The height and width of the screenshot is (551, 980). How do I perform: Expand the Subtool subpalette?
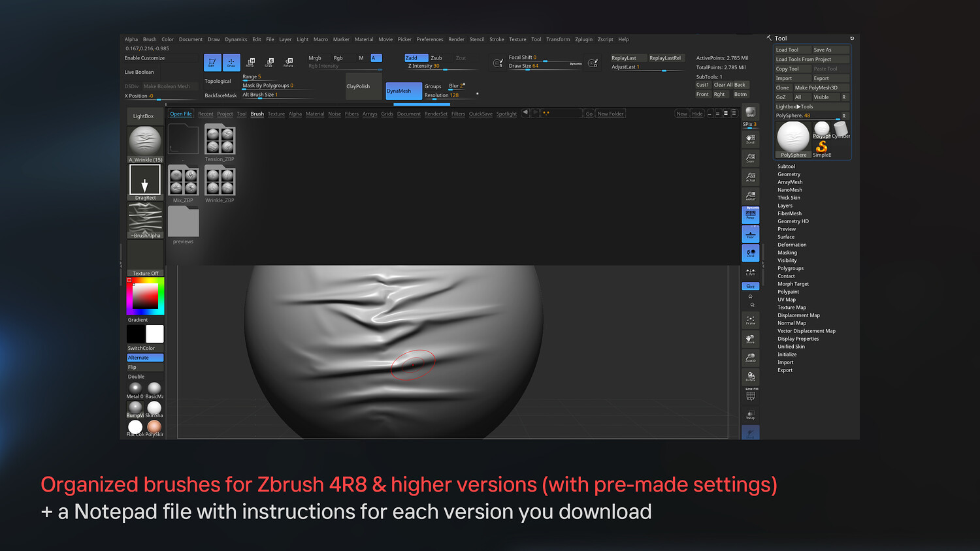coord(786,166)
